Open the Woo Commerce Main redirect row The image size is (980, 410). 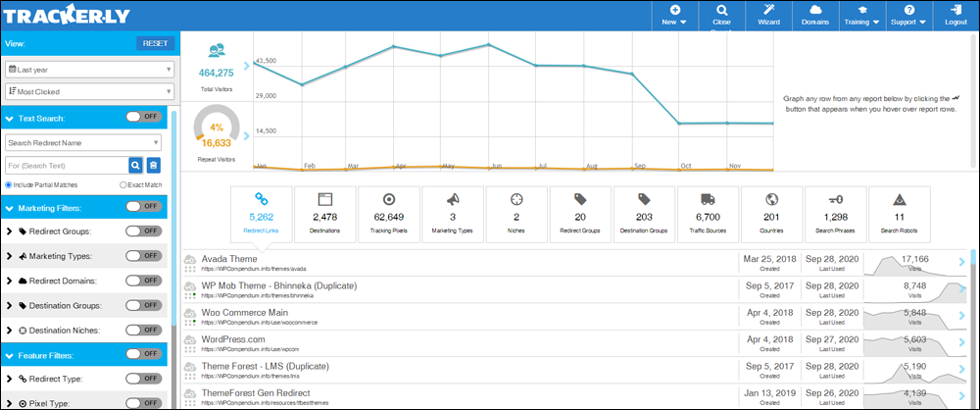575,317
